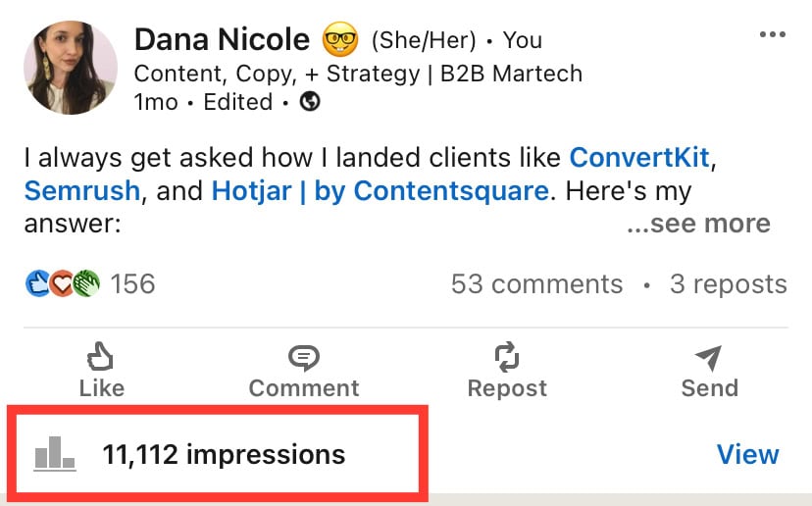Image resolution: width=812 pixels, height=506 pixels.
Task: Click the Dana Nicole name heading
Action: pyautogui.click(x=223, y=39)
